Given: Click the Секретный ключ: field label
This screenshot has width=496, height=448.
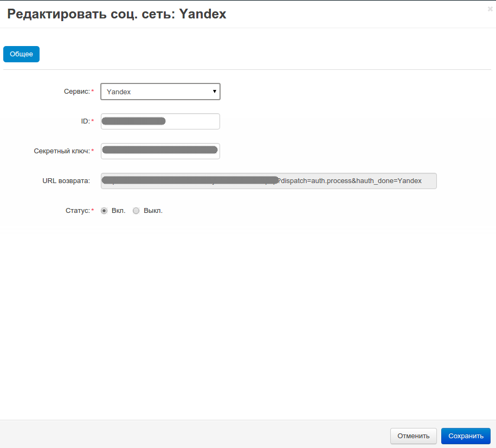Looking at the screenshot, I should (61, 151).
